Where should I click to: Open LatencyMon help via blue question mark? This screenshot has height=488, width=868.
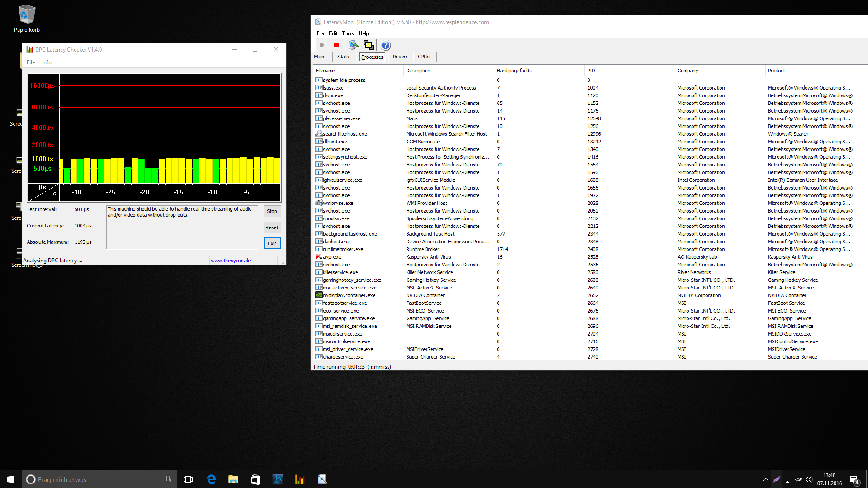click(x=385, y=45)
